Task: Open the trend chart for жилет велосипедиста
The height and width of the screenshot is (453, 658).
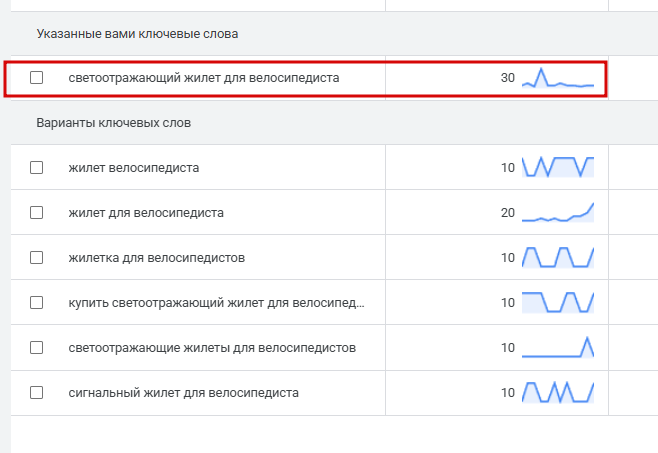Action: (558, 167)
